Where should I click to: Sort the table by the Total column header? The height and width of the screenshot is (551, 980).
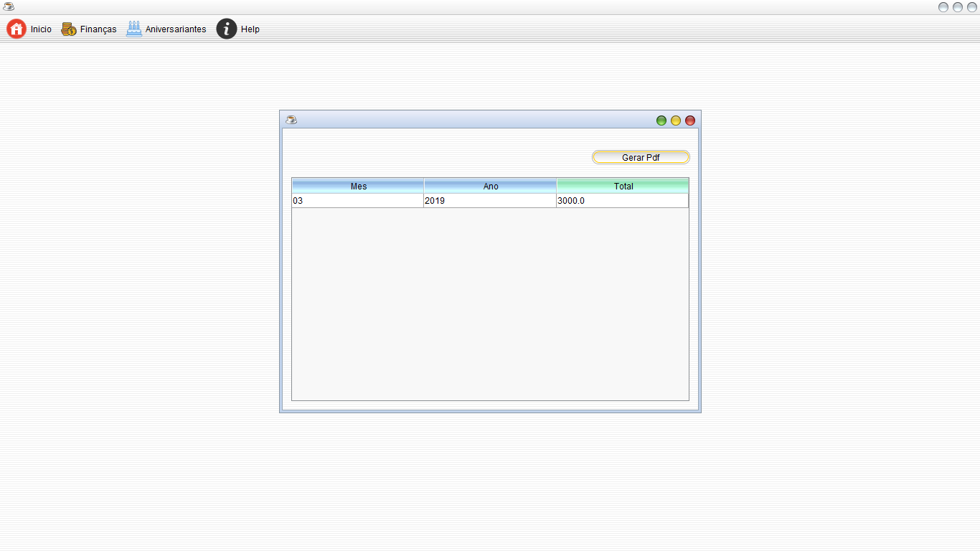[x=623, y=186]
